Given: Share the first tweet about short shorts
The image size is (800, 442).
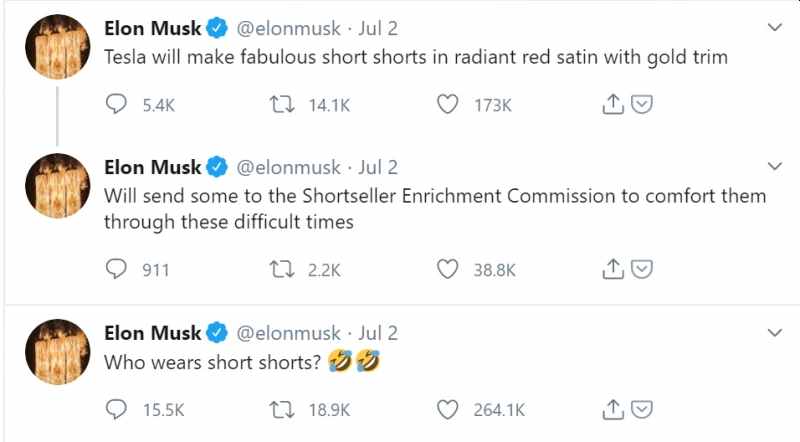Looking at the screenshot, I should [x=613, y=104].
